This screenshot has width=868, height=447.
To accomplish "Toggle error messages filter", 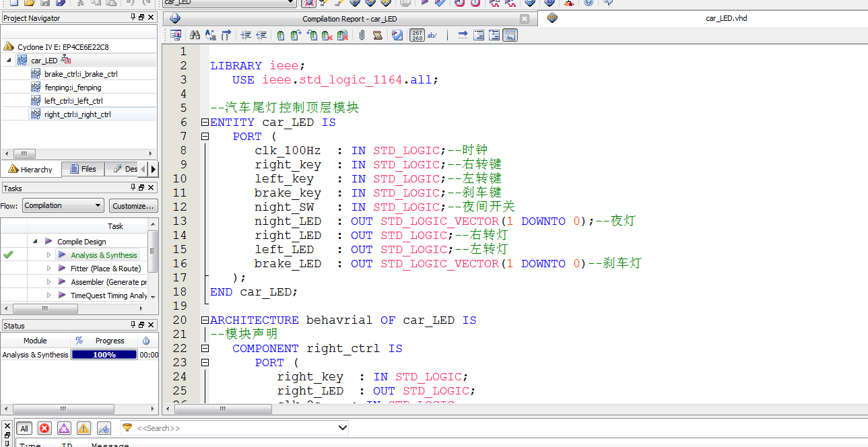I will [44, 428].
